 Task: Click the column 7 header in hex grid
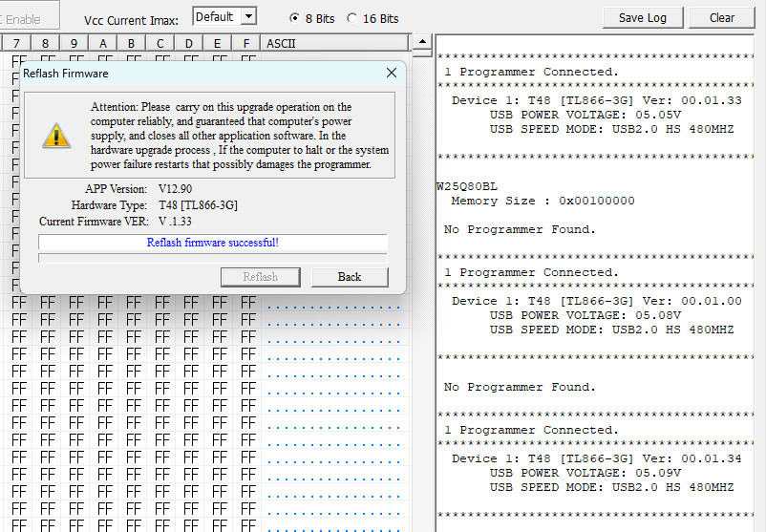(x=16, y=44)
